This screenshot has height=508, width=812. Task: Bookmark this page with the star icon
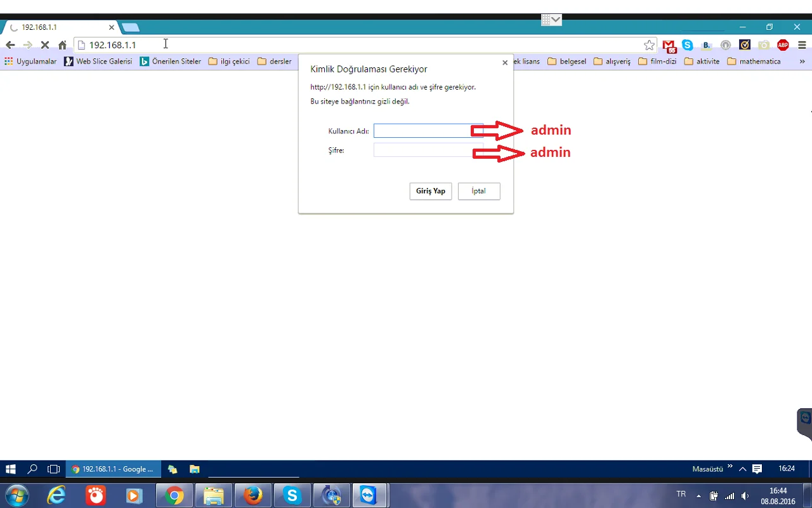pyautogui.click(x=649, y=45)
